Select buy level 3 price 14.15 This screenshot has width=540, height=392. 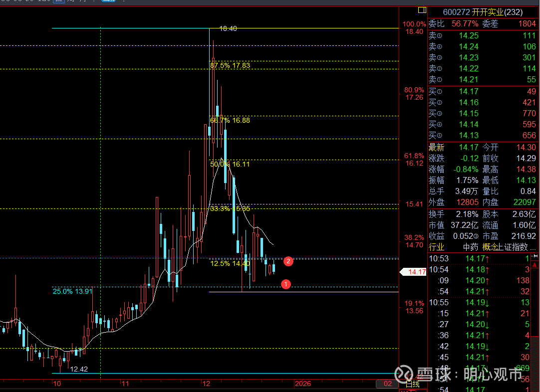pyautogui.click(x=468, y=113)
